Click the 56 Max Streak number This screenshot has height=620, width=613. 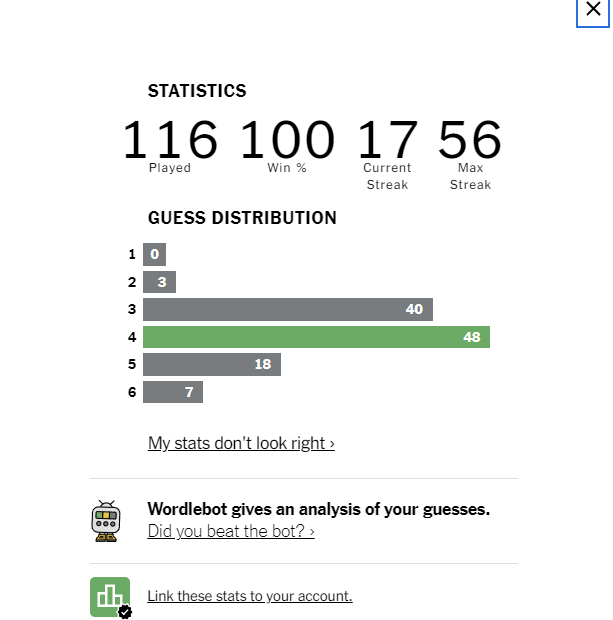470,139
